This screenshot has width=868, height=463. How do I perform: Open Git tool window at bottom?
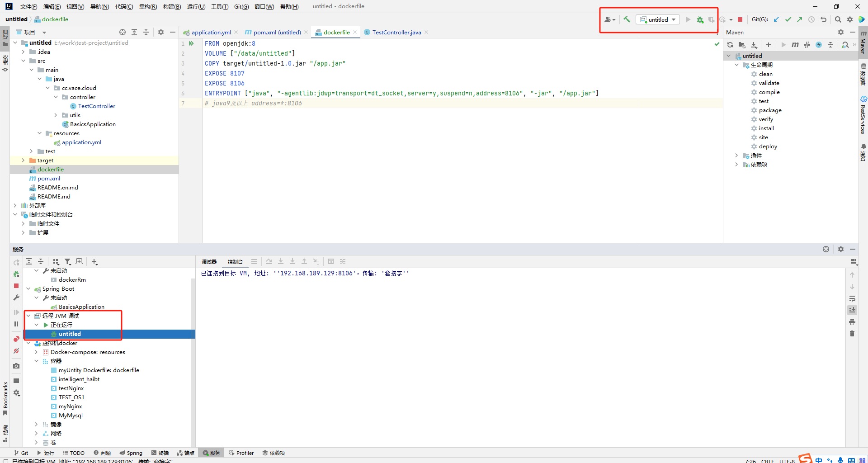(x=21, y=453)
